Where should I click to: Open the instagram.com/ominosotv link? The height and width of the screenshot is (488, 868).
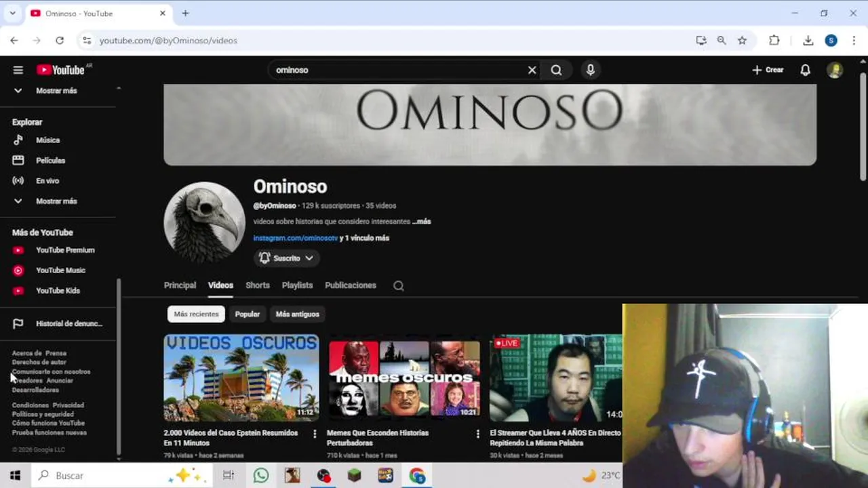[295, 239]
